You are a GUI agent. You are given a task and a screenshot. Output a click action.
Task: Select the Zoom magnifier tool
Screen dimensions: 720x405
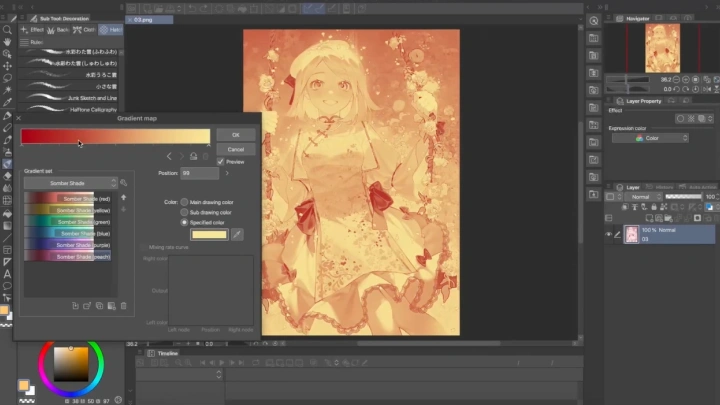tap(8, 31)
